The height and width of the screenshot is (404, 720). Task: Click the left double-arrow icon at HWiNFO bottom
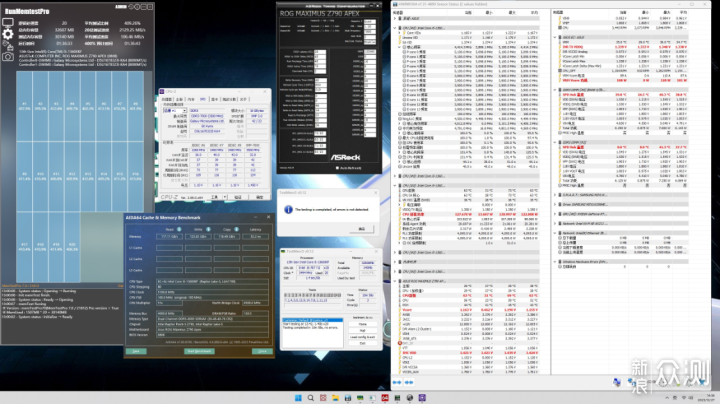tap(397, 382)
